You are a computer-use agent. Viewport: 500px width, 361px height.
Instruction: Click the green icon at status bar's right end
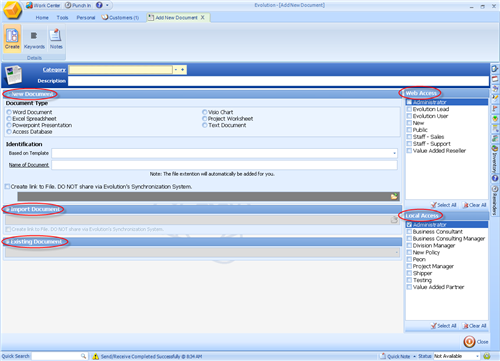point(487,356)
